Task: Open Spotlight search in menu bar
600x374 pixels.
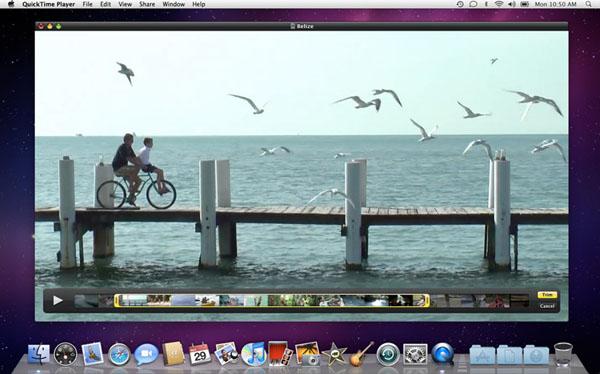Action: coord(589,4)
